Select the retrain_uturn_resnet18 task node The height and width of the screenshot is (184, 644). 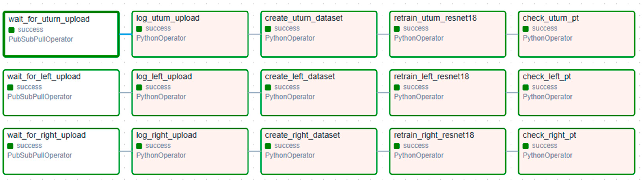point(448,34)
